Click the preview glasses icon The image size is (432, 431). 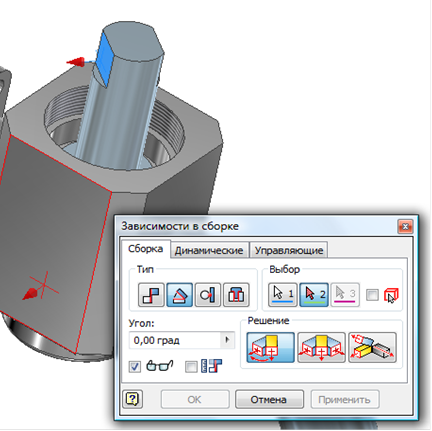160,366
